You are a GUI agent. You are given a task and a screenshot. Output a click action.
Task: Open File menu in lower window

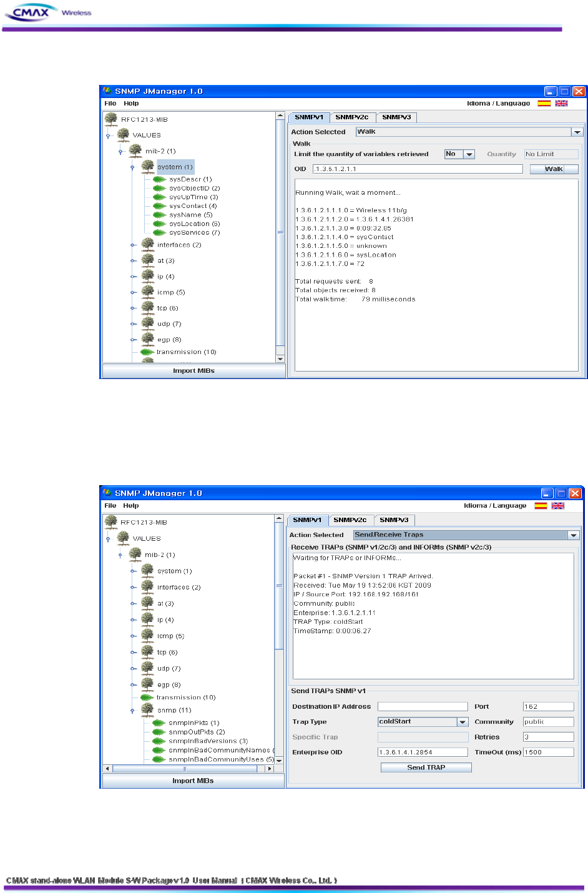click(110, 506)
